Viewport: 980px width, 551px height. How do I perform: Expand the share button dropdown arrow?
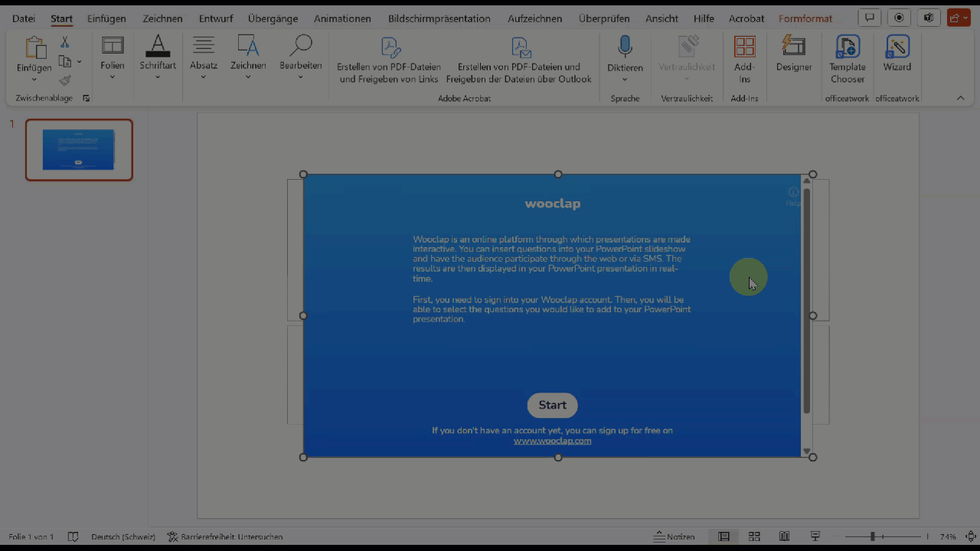pyautogui.click(x=966, y=18)
